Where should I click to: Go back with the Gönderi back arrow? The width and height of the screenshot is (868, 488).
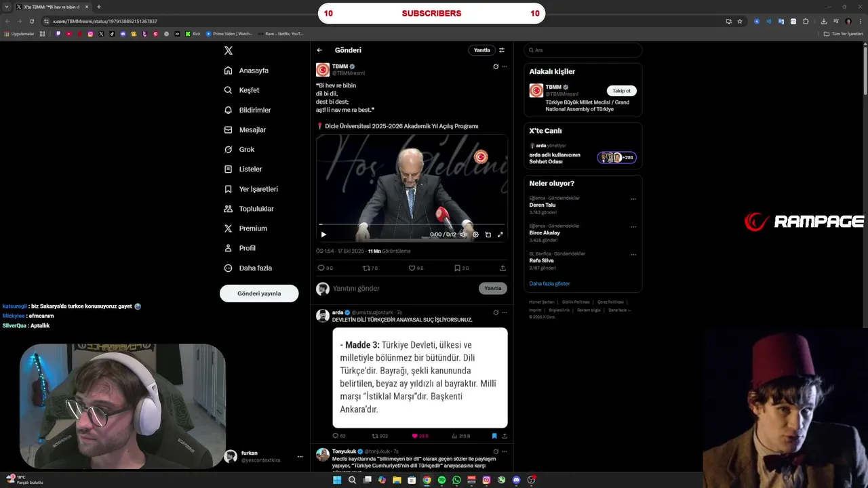(319, 50)
